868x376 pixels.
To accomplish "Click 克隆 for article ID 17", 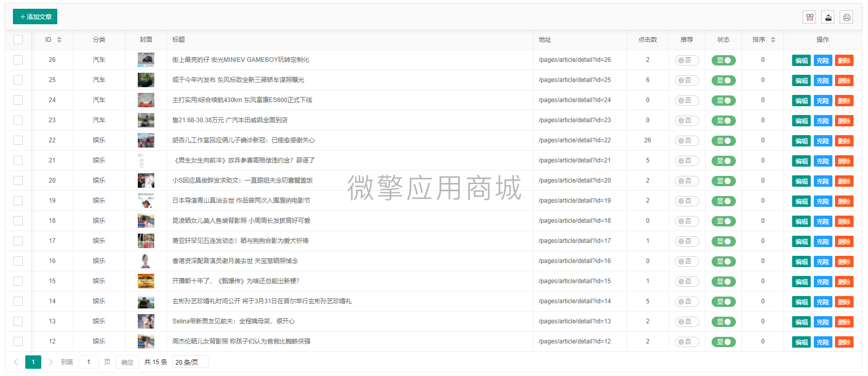I will 823,241.
